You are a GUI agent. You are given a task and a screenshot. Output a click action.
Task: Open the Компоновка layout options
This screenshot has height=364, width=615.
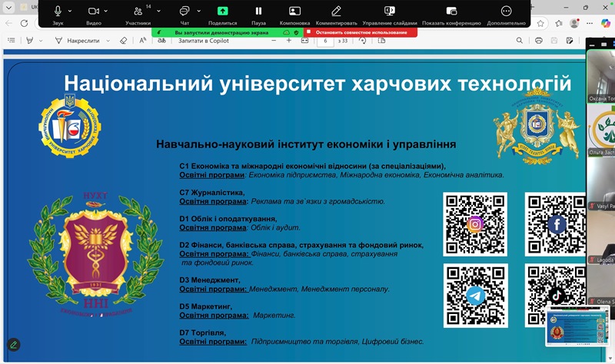coord(294,12)
